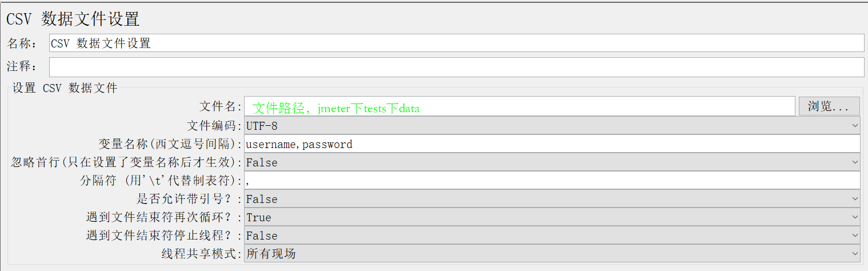Click the 文件名 file path field
The image size is (868, 271).
[x=519, y=107]
